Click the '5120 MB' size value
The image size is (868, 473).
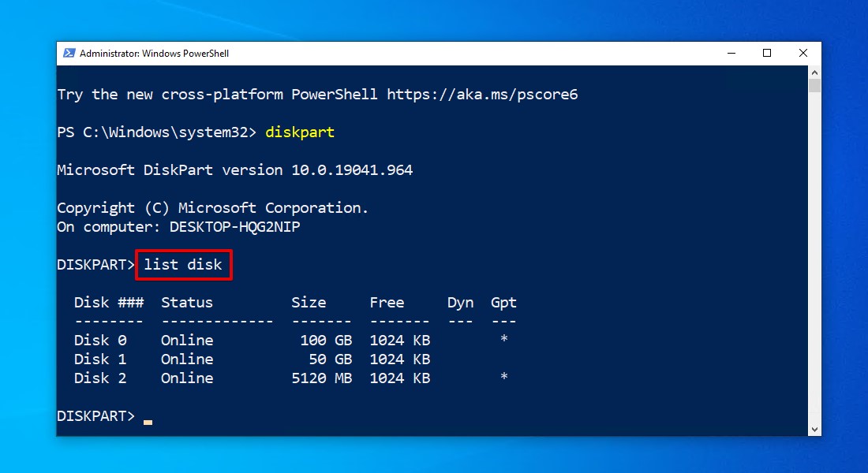[x=322, y=378]
